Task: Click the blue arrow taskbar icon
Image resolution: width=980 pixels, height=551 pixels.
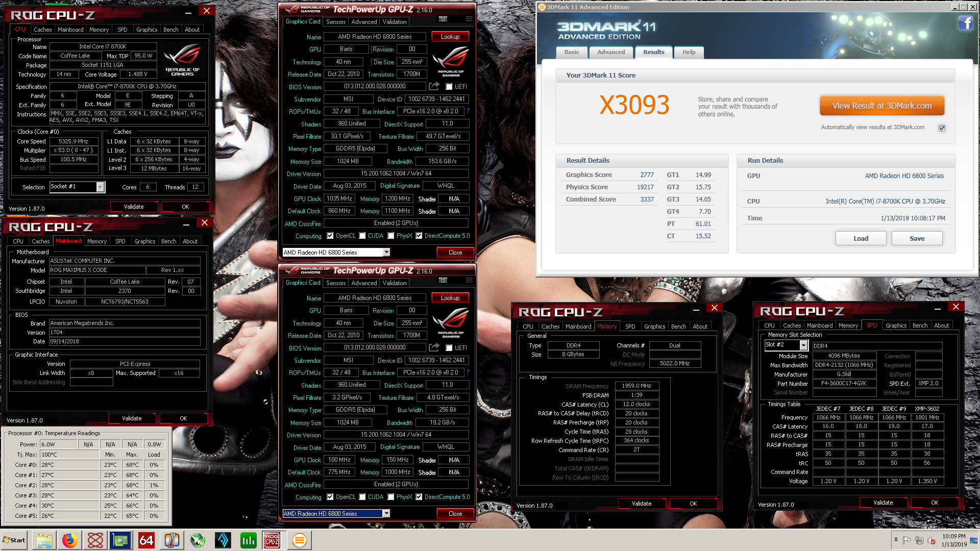Action: click(223, 540)
